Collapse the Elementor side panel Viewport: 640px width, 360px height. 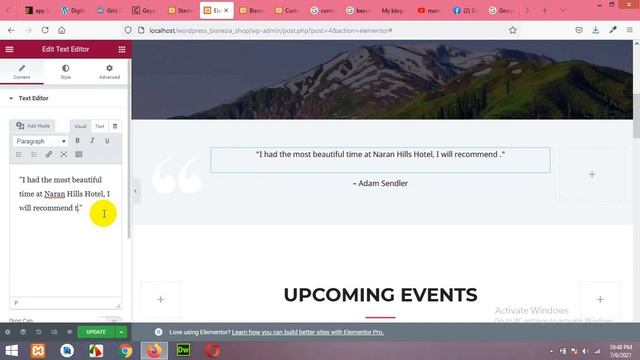click(135, 191)
